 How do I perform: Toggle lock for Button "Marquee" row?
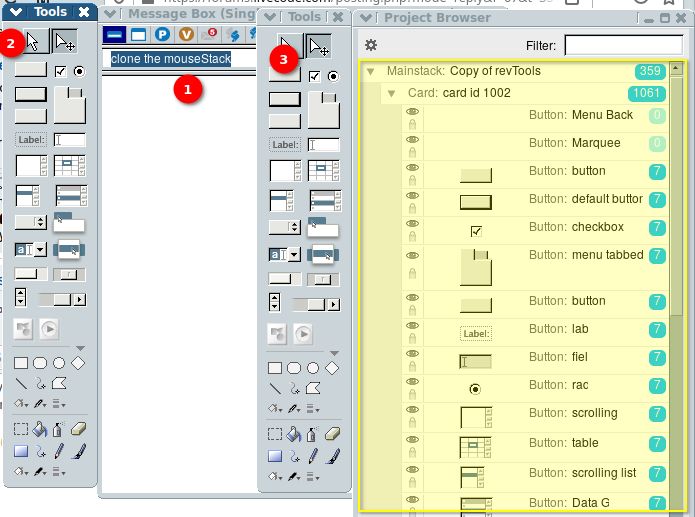411,152
